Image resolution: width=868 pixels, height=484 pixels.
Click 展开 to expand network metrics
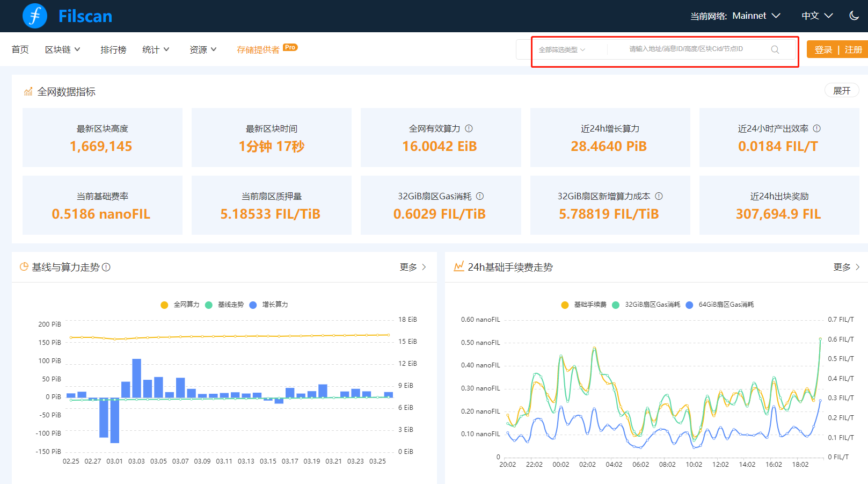click(x=841, y=91)
